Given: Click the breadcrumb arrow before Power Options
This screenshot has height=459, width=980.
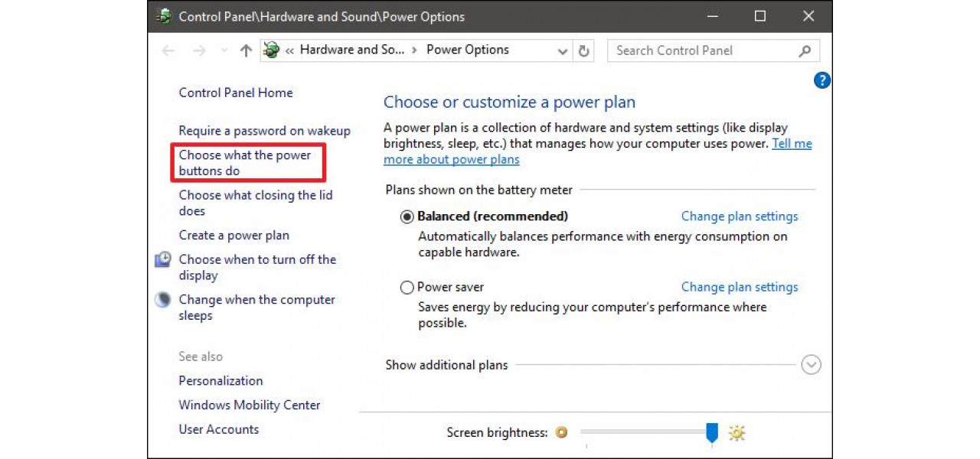Looking at the screenshot, I should pos(414,50).
